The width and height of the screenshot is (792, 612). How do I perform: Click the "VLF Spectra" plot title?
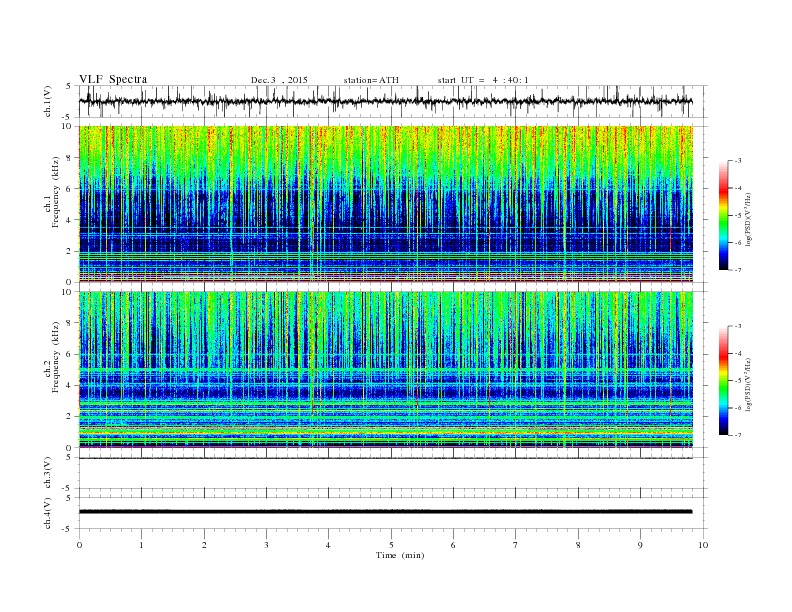(113, 79)
